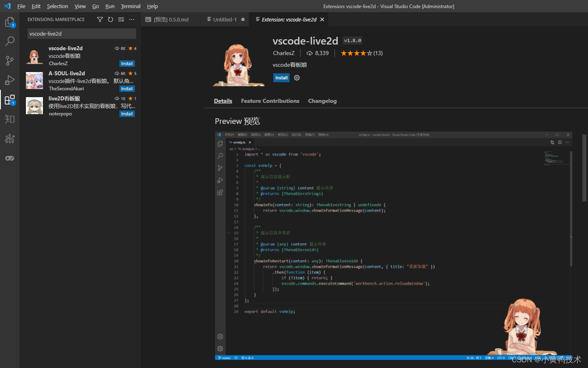Open the Run and Debug view

[10, 80]
